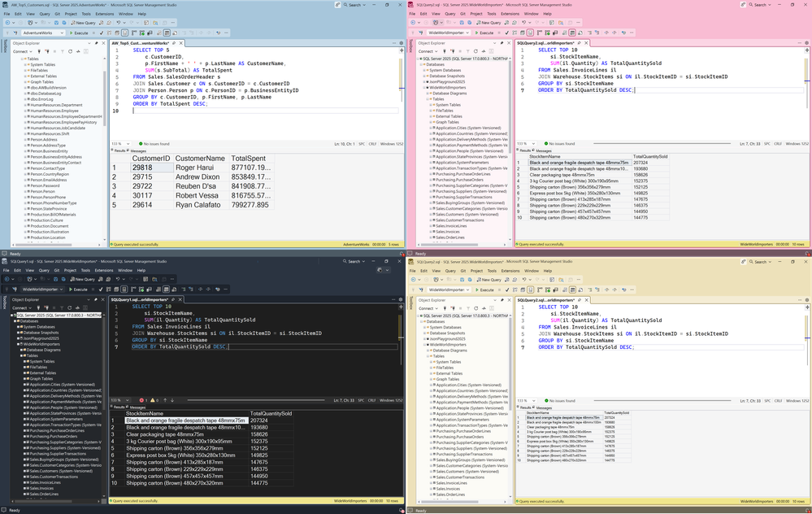Expand Sales.Invoices in the pink window tree

click(x=430, y=232)
